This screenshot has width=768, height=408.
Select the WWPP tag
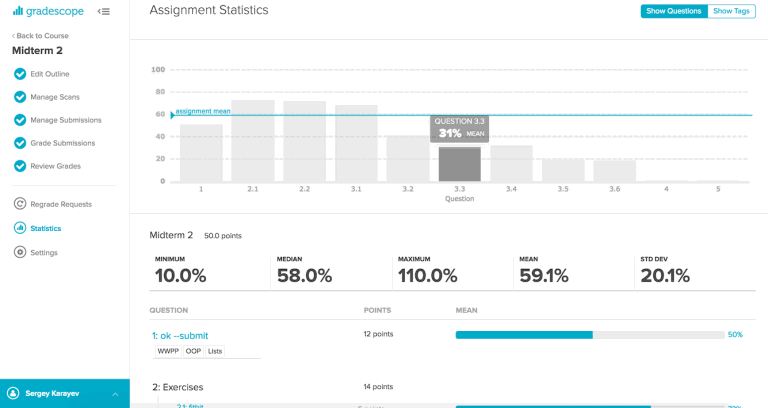167,351
